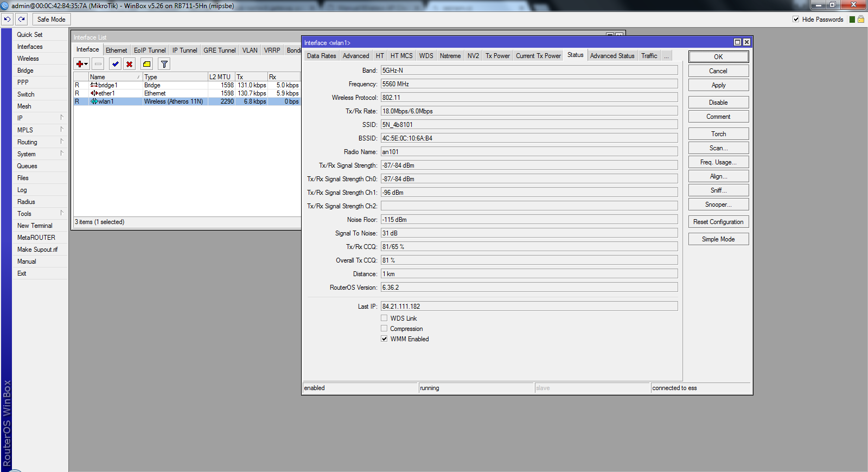868x472 pixels.
Task: Switch to the Advanced tab
Action: point(356,56)
